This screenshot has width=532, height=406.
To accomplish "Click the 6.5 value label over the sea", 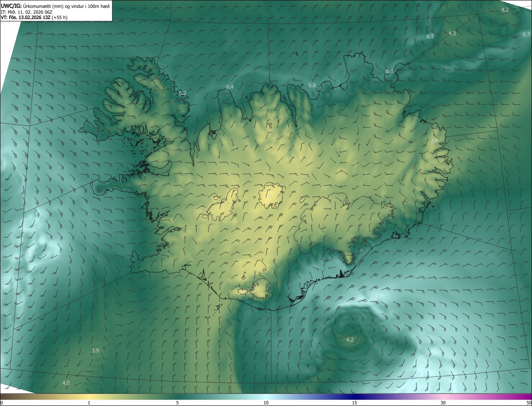I will tap(430, 36).
